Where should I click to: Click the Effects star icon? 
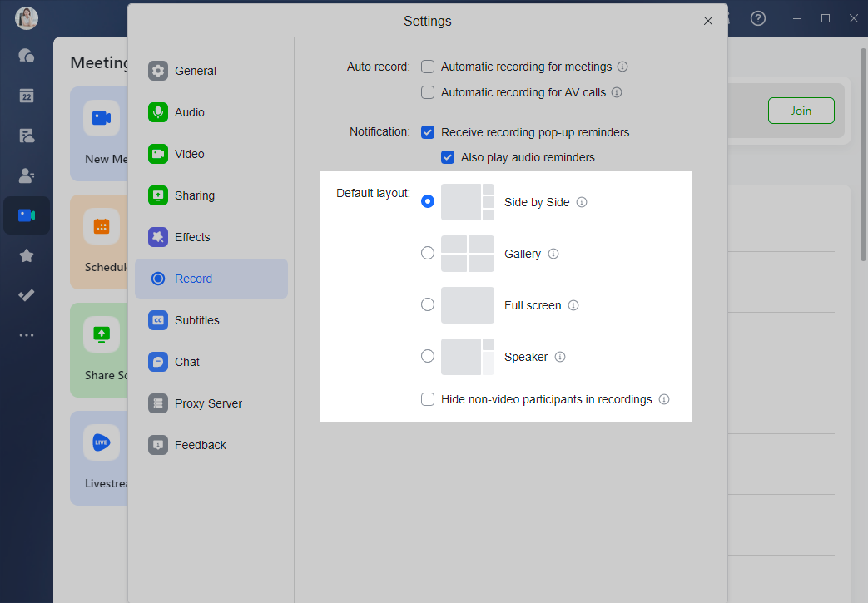click(158, 237)
